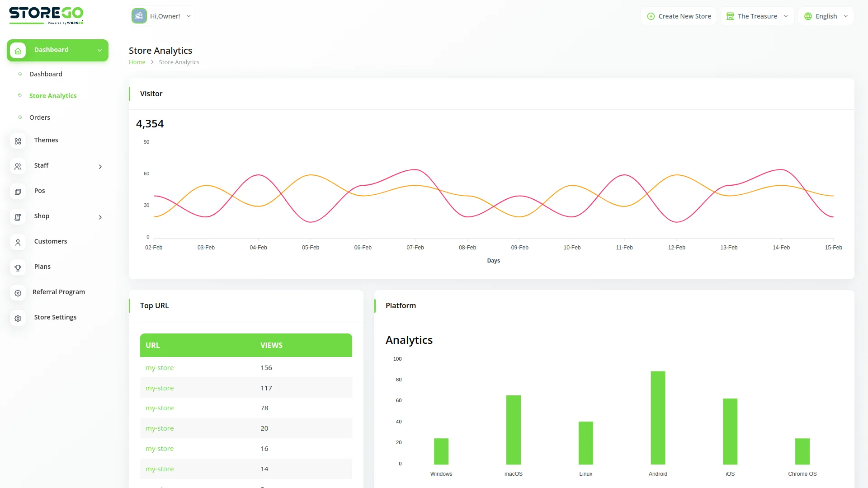
Task: Open first my-store URL with 156 views
Action: [x=160, y=368]
